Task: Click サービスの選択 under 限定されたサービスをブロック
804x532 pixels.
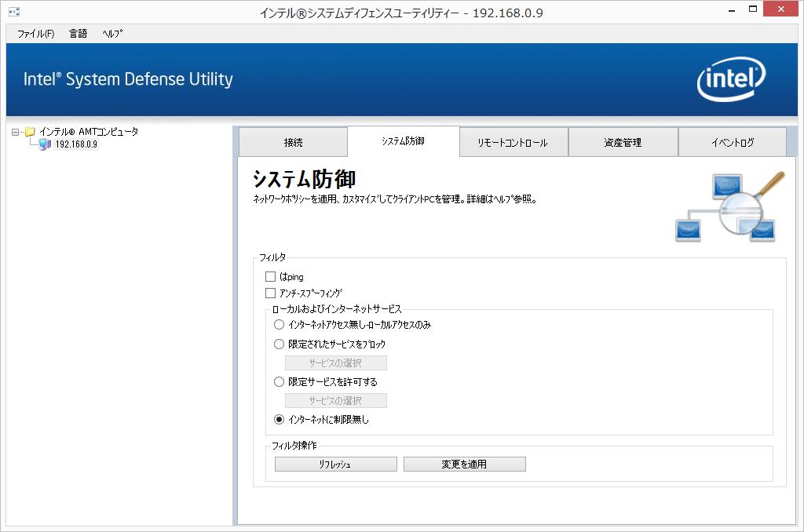Action: (336, 363)
